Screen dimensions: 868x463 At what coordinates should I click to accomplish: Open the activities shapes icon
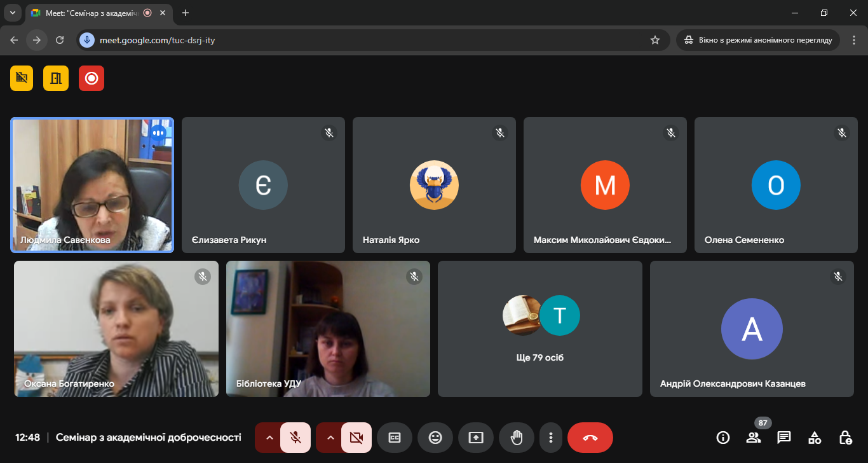pos(815,438)
